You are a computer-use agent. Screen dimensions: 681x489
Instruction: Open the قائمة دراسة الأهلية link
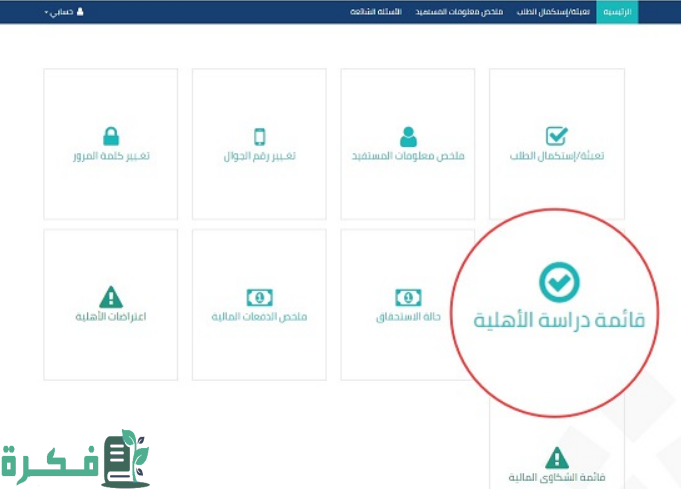point(559,320)
